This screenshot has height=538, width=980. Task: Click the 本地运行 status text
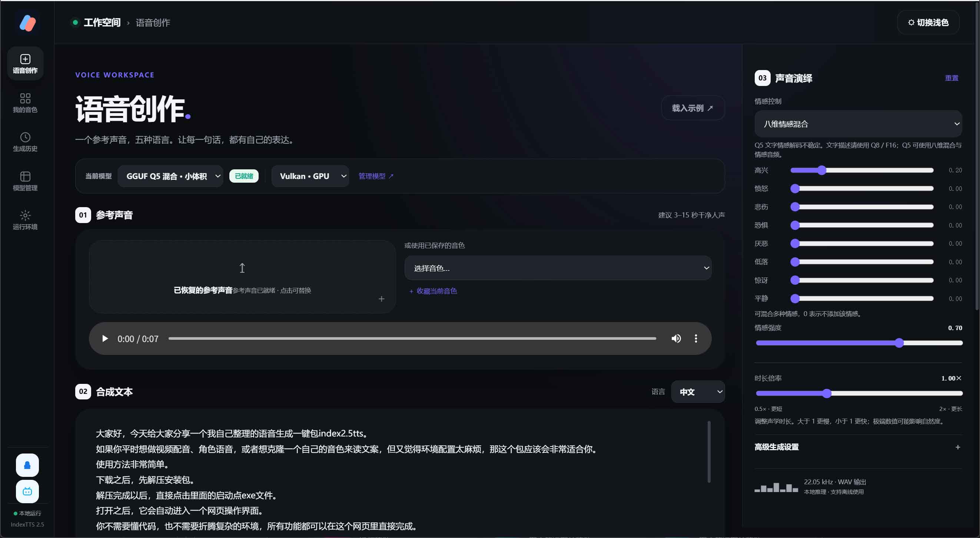click(30, 514)
